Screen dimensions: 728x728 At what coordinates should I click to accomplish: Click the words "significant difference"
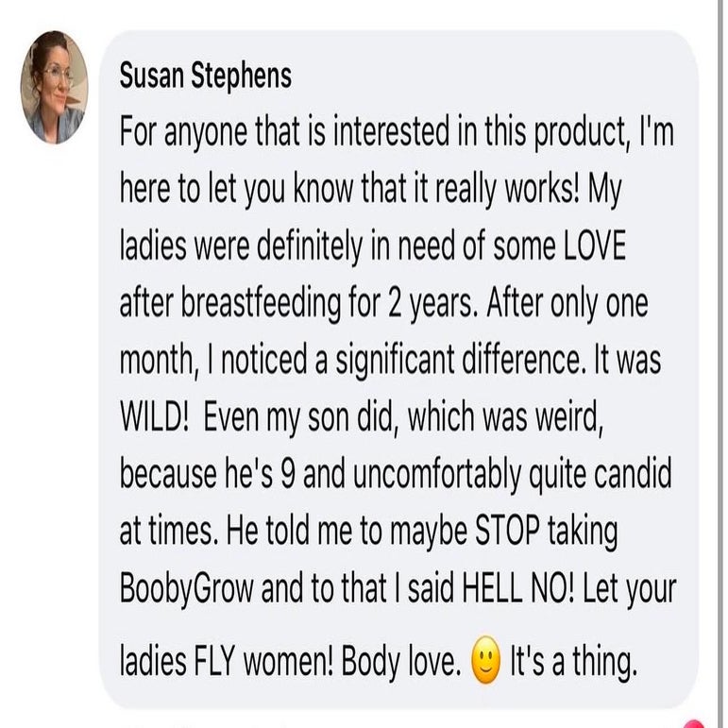click(x=462, y=360)
